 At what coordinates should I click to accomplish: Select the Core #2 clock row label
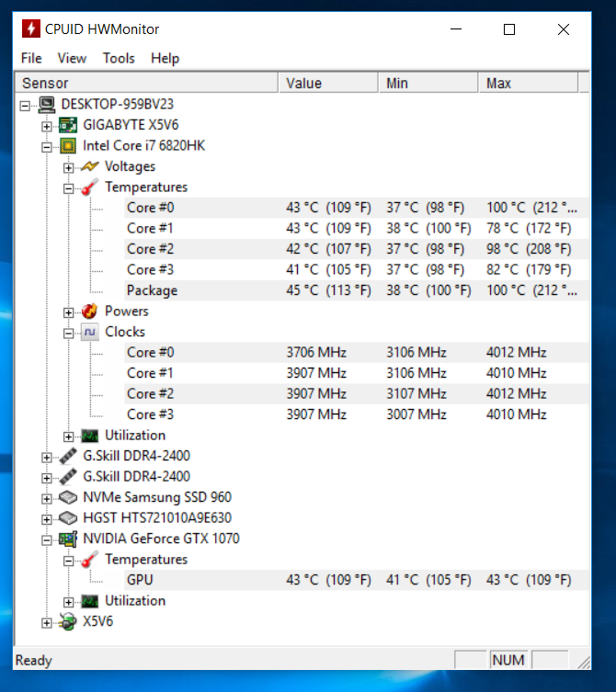(x=150, y=394)
